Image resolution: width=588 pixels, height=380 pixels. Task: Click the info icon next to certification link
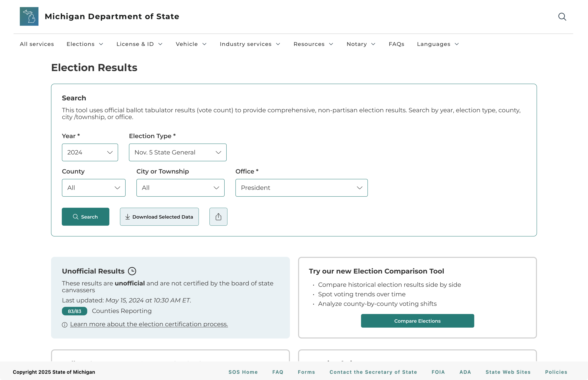click(x=65, y=325)
